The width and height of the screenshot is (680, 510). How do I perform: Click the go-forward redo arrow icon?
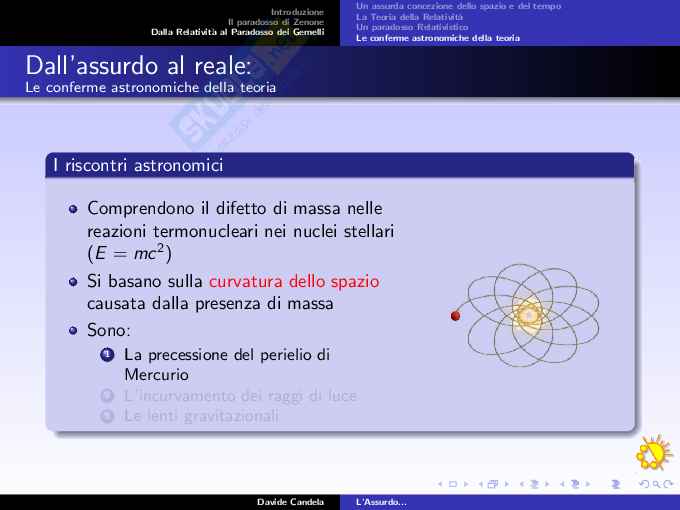tap(669, 485)
